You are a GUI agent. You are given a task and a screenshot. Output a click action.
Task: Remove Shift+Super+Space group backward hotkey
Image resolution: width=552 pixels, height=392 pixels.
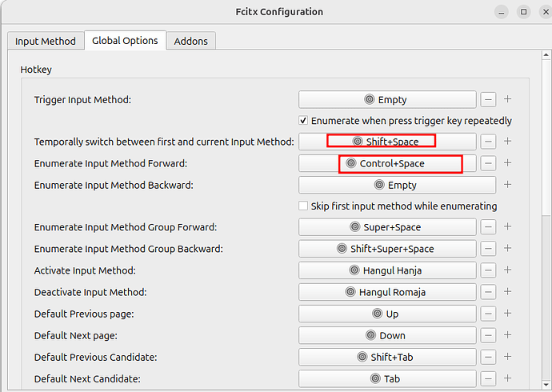488,249
